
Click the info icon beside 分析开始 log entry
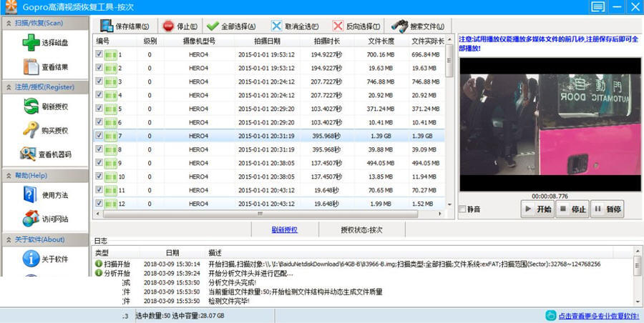click(x=99, y=273)
